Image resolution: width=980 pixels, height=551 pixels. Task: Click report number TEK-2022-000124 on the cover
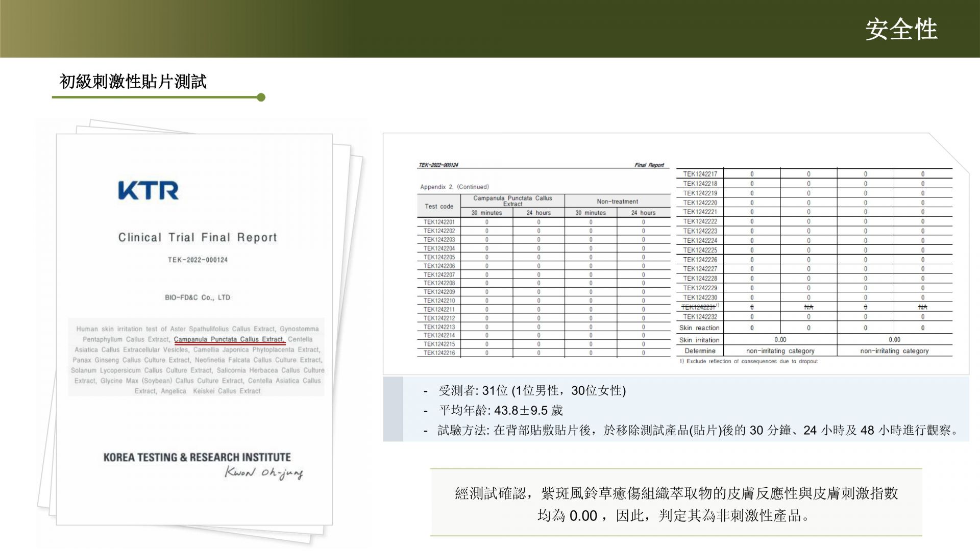pos(198,260)
